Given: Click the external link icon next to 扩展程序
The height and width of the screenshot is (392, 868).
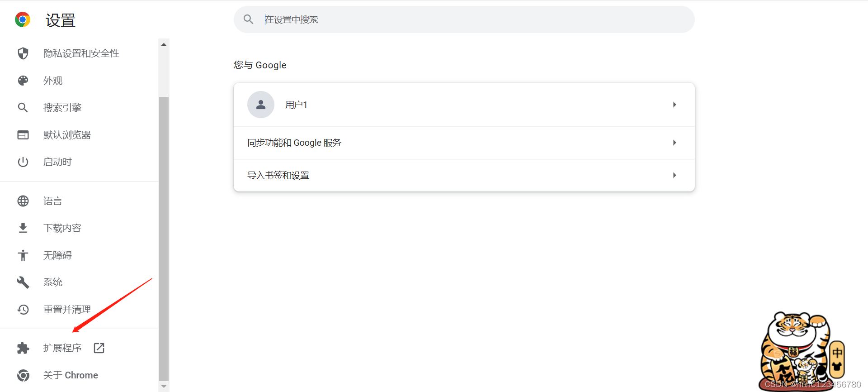Looking at the screenshot, I should [x=99, y=348].
